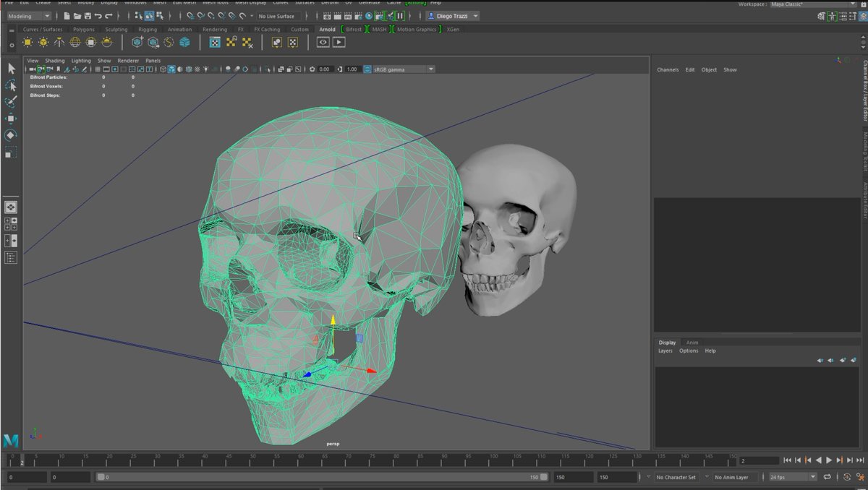Select the Move tool in the toolbox
Screen dimensions: 868x490
[x=10, y=117]
